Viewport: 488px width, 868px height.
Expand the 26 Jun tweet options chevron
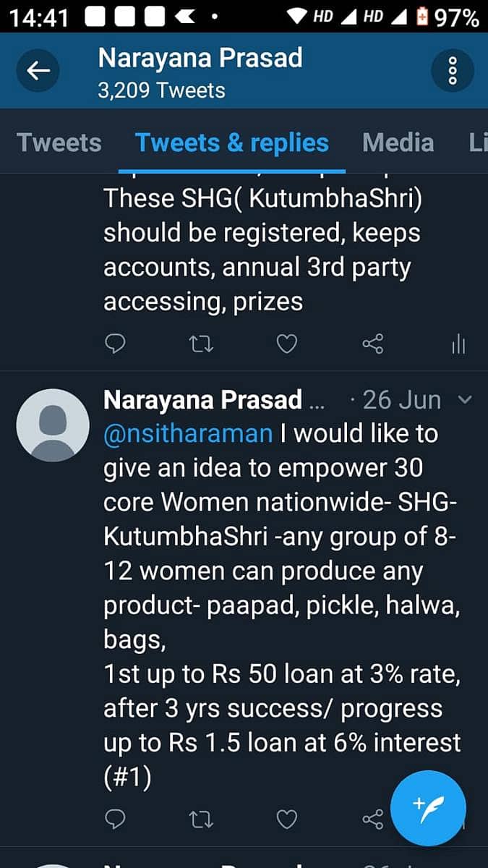[x=466, y=400]
